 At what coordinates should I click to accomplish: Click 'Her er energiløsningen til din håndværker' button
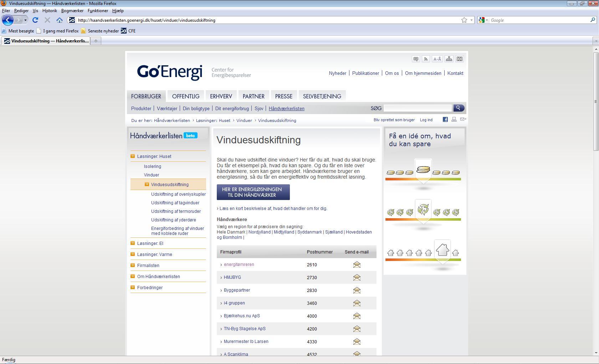(253, 193)
